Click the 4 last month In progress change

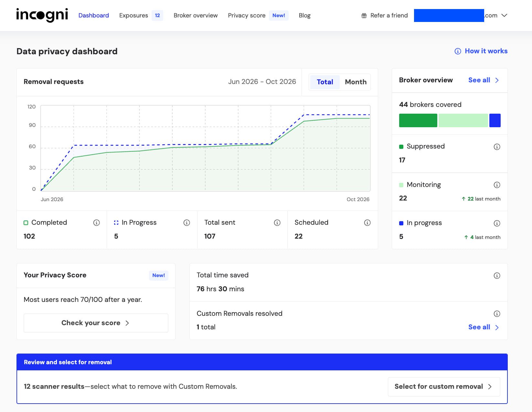[x=482, y=237]
